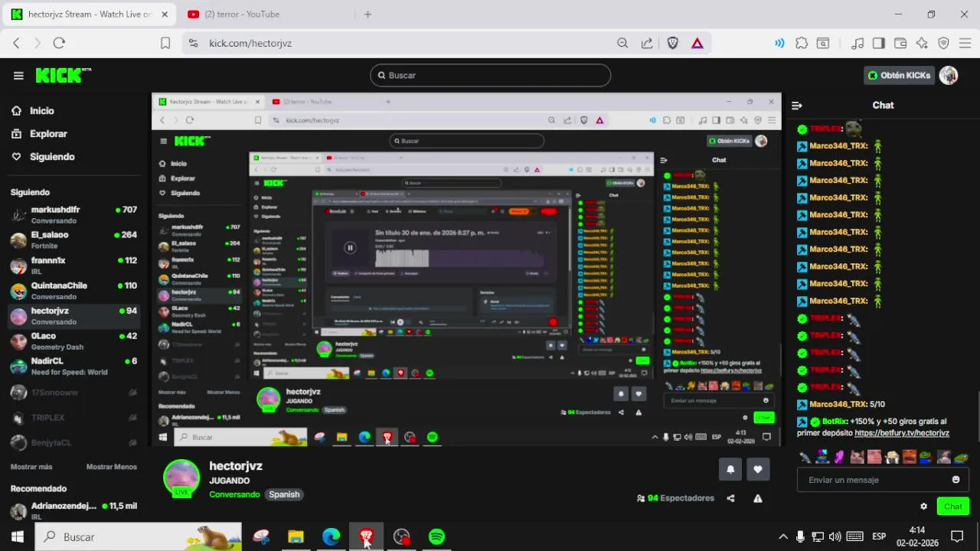
Task: Click the zoom out magnifier in address bar
Action: [x=622, y=44]
